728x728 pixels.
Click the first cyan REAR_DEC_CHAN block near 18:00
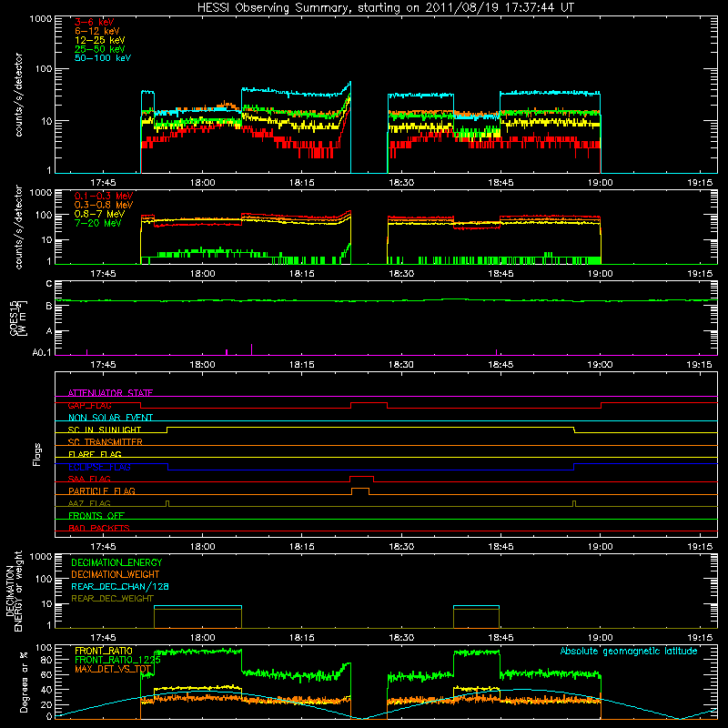[197, 606]
